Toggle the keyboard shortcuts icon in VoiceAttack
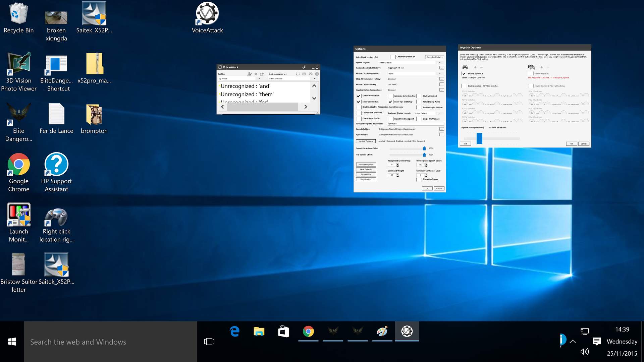The height and width of the screenshot is (362, 644). click(304, 74)
